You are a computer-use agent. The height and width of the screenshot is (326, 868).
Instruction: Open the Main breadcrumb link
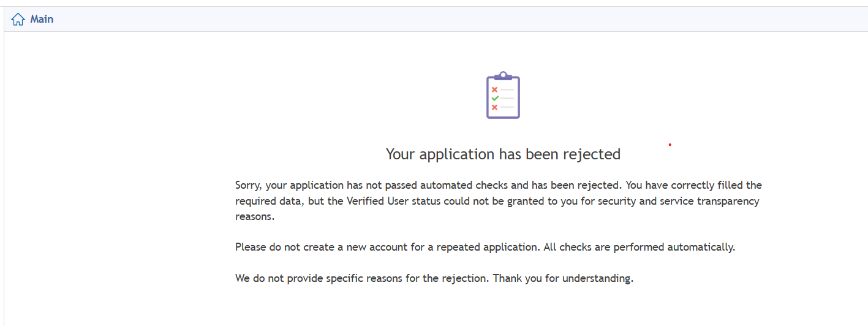(42, 19)
